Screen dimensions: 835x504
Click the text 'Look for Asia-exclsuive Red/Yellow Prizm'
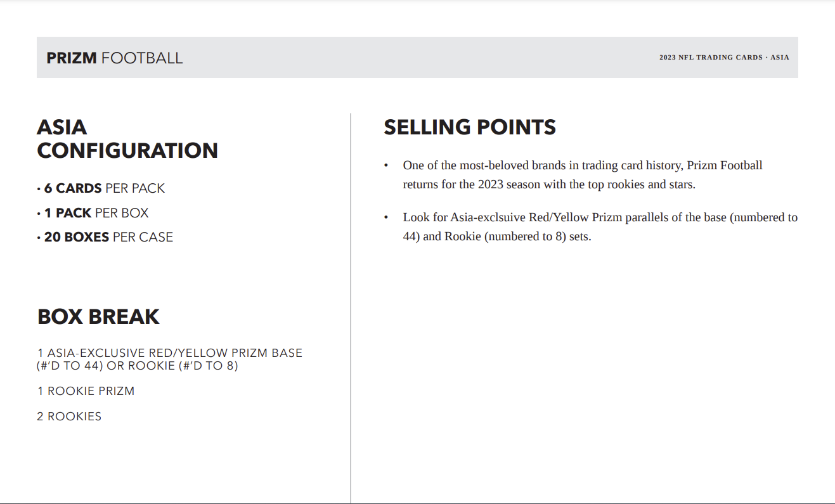click(x=514, y=217)
